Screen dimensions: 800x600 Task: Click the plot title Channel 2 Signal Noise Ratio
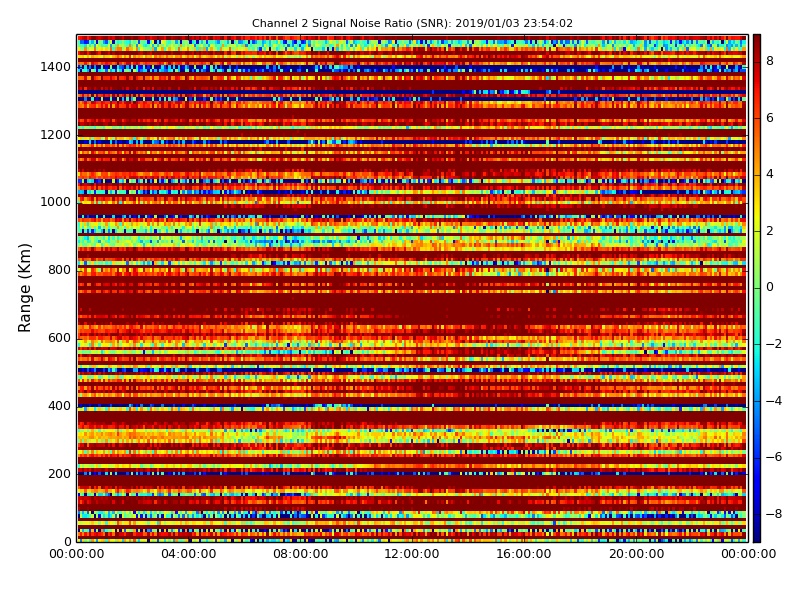click(x=412, y=23)
